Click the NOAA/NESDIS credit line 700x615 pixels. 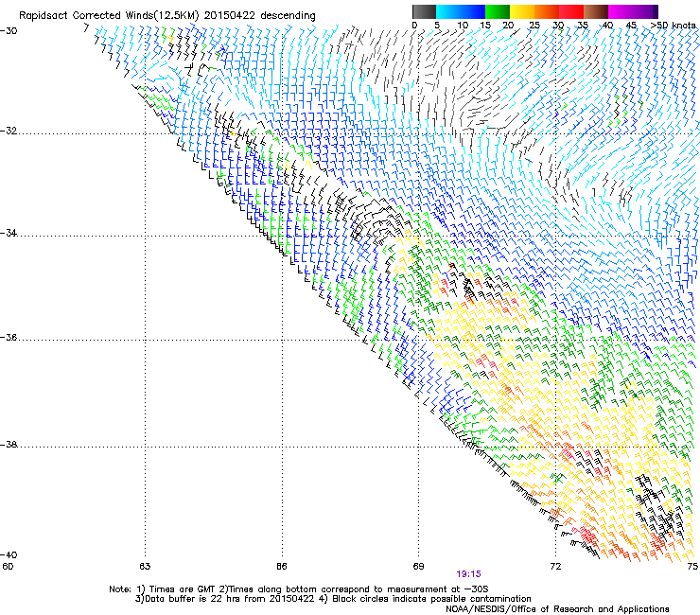tap(557, 609)
